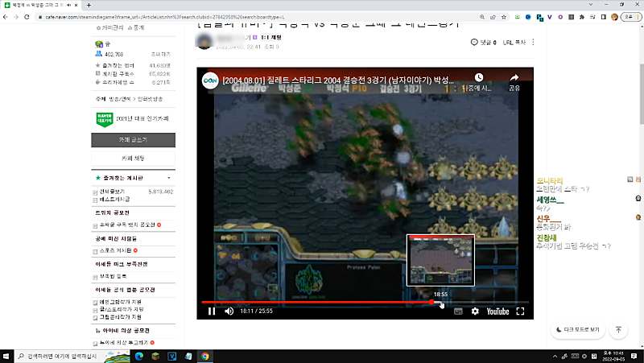The width and height of the screenshot is (644, 363).
Task: Open the tab search chevron
Action: [591, 5]
